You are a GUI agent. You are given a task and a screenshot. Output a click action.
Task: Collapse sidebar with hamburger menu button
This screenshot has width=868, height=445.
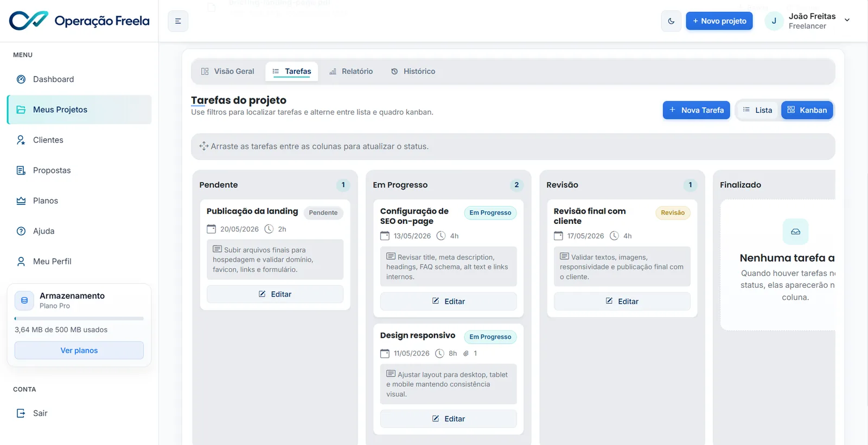pos(178,21)
